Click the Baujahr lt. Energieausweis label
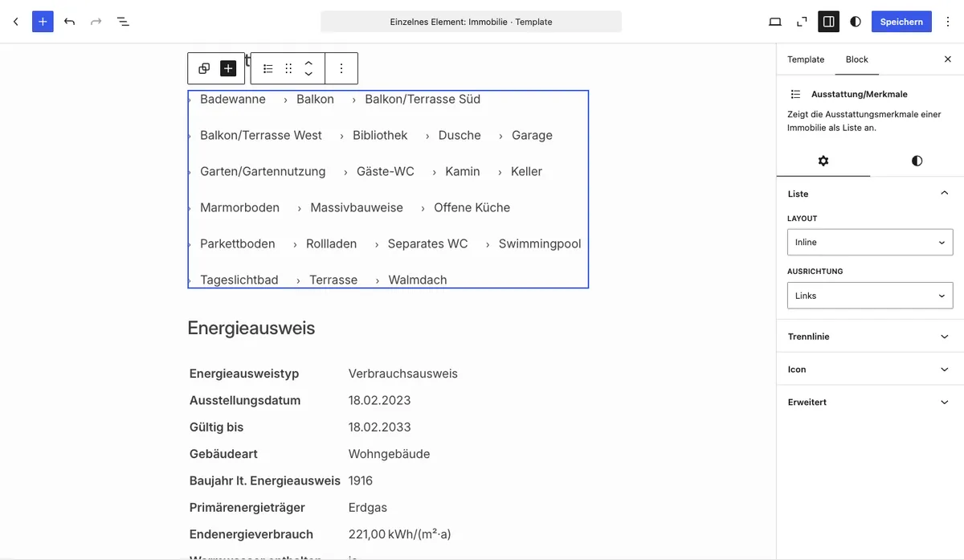Viewport: 964px width, 560px height. pyautogui.click(x=265, y=480)
